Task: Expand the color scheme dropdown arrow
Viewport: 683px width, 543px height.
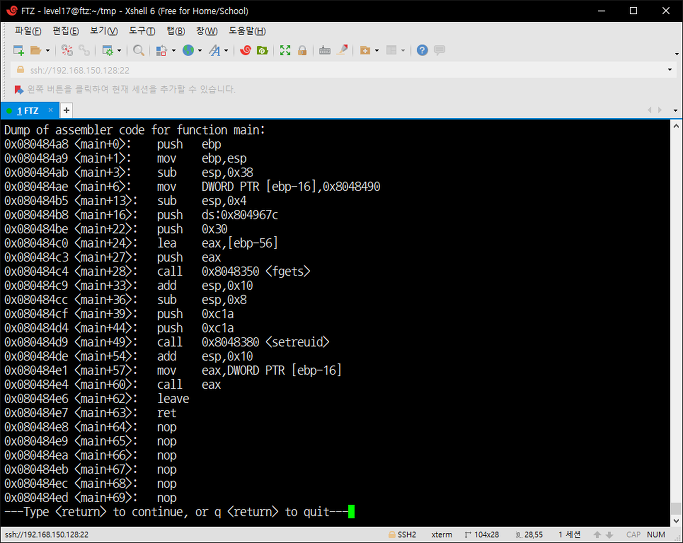Action: [x=173, y=51]
